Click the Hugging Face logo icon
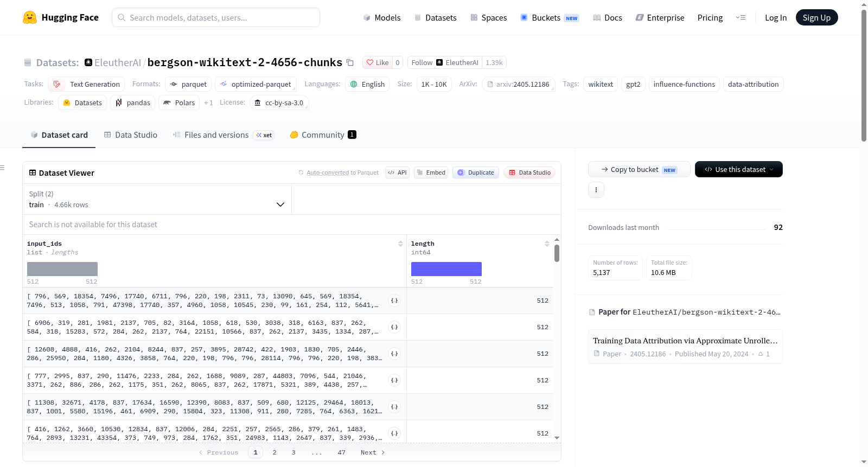868x467 pixels. [x=30, y=17]
